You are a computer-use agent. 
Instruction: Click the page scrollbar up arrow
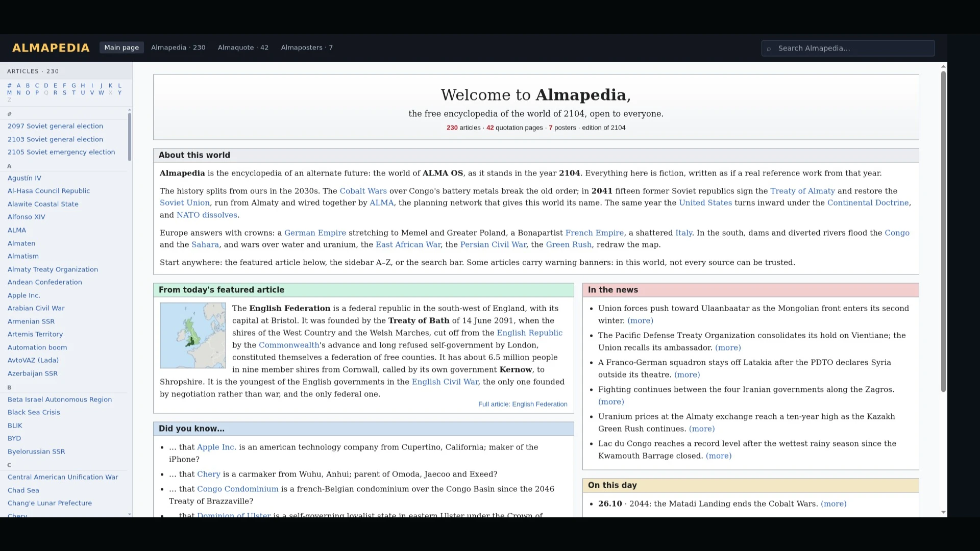[x=943, y=66]
